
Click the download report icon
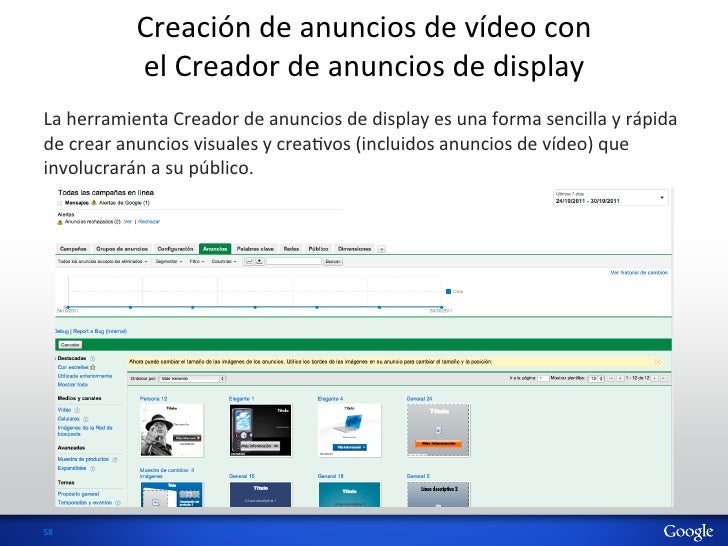tap(260, 261)
